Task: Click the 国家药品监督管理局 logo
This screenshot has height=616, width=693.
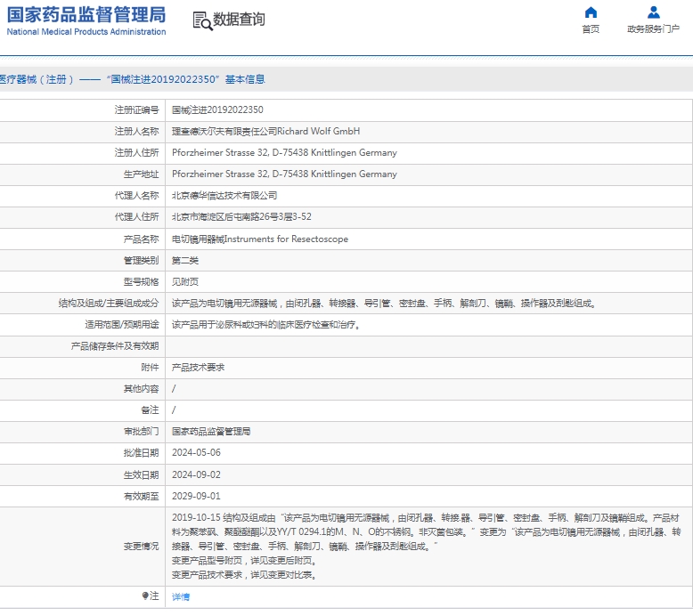Action: click(86, 14)
